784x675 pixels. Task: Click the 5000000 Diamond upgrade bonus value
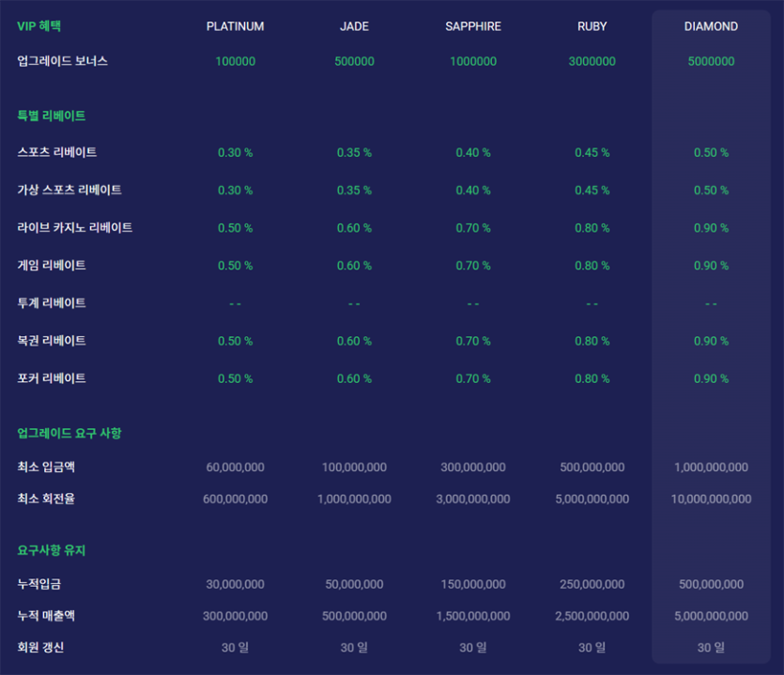[711, 61]
